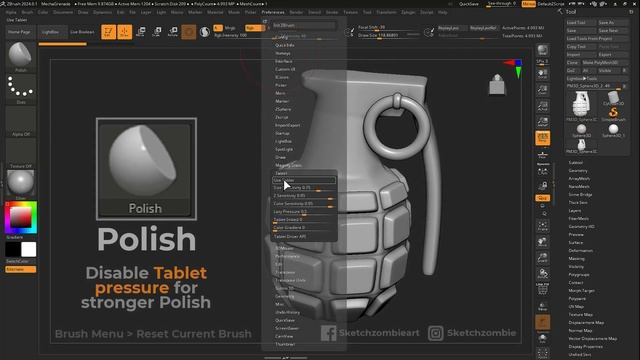The width and height of the screenshot is (640, 360).
Task: Click the Move view icon in right shelf
Action: click(x=542, y=242)
